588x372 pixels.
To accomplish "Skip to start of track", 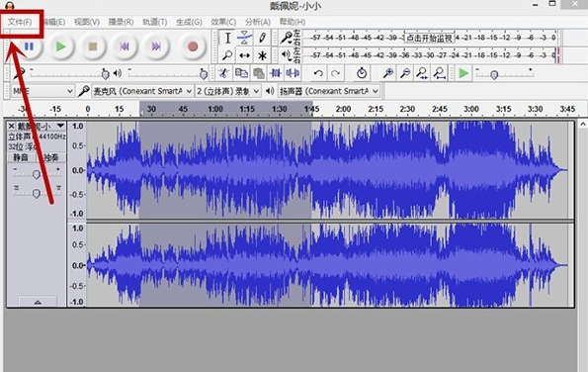I will click(x=125, y=46).
